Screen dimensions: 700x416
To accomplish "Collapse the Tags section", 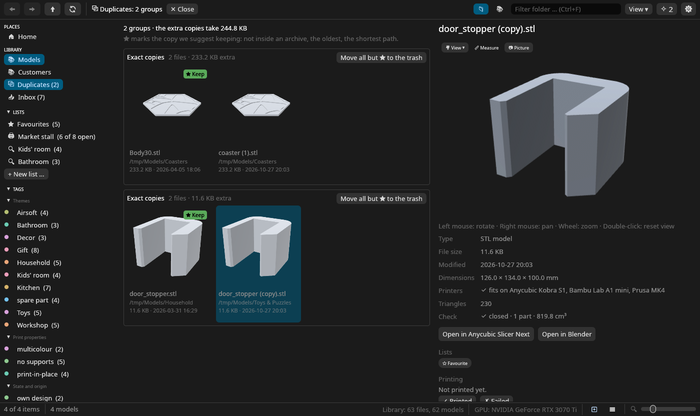I will (15, 189).
